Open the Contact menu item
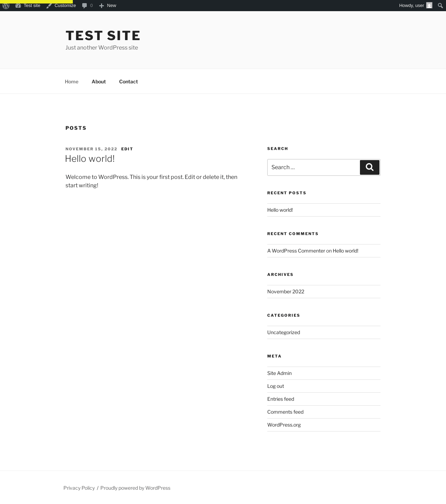Image resolution: width=446 pixels, height=504 pixels. coord(129,82)
